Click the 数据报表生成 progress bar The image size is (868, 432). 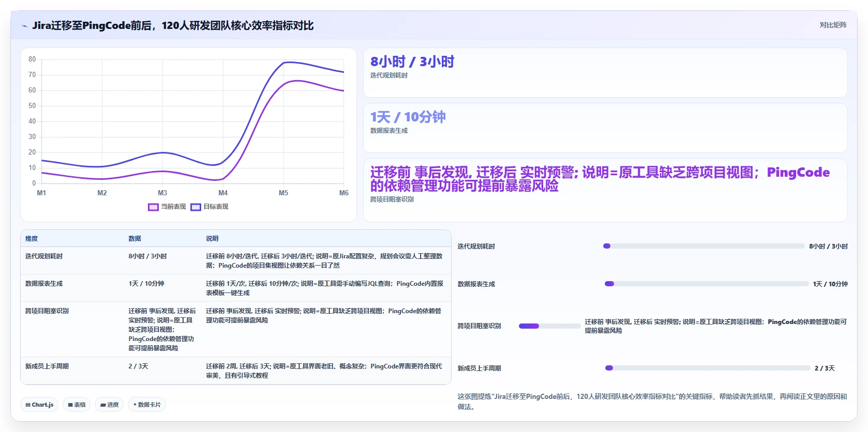tap(707, 284)
